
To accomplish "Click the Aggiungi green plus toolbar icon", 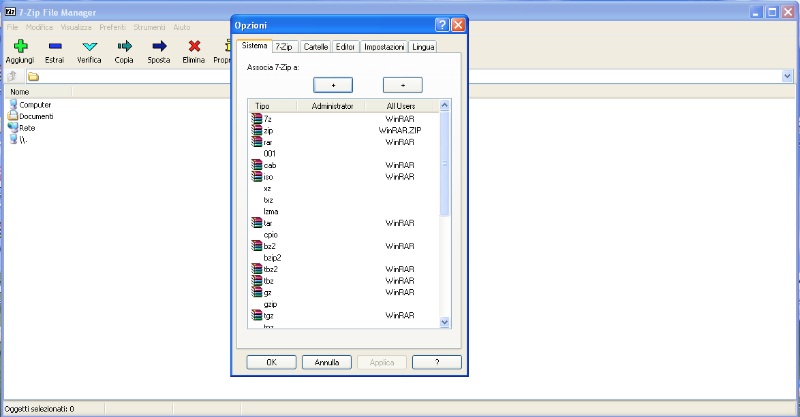I will click(x=20, y=46).
